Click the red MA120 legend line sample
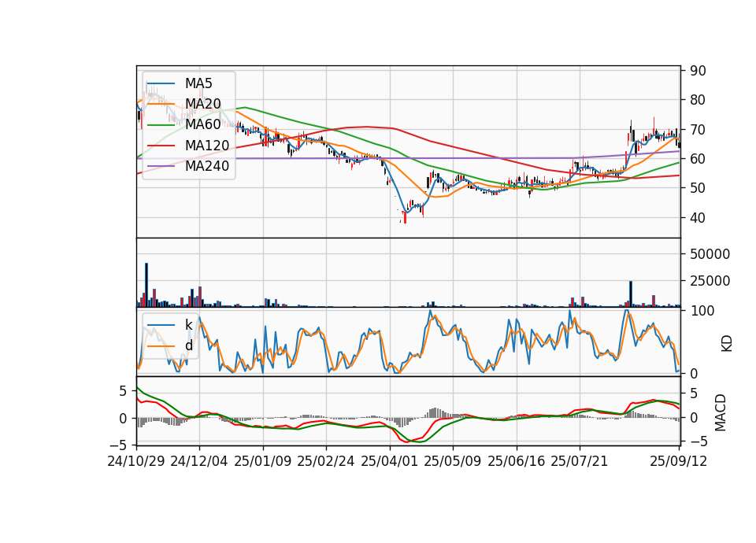The image size is (756, 543). point(161,146)
